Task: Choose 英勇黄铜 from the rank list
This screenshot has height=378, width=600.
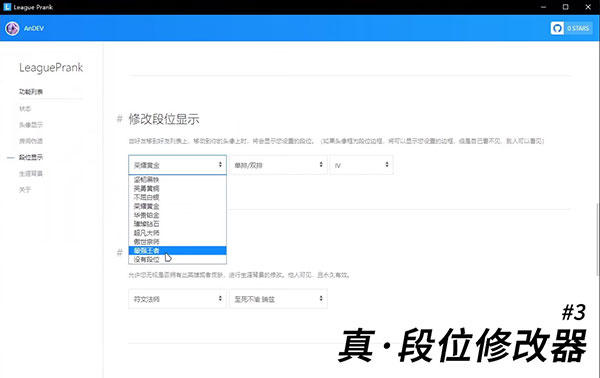Action: point(178,188)
